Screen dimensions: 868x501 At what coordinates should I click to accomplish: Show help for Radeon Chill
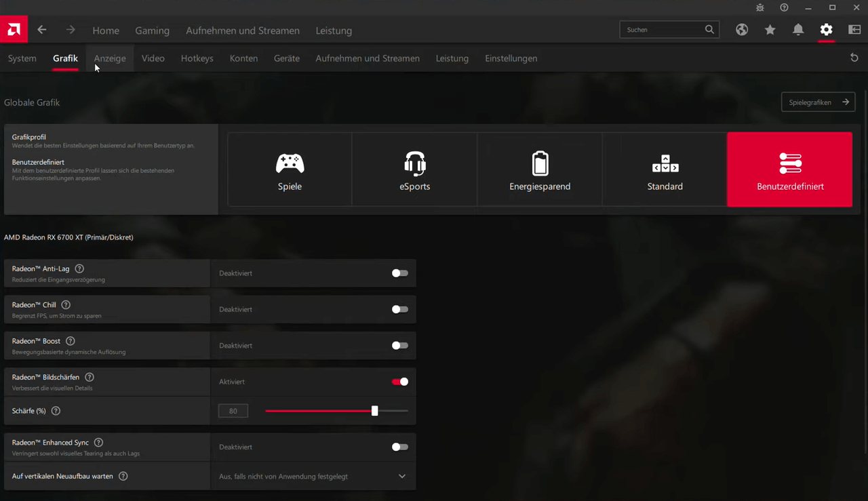66,305
